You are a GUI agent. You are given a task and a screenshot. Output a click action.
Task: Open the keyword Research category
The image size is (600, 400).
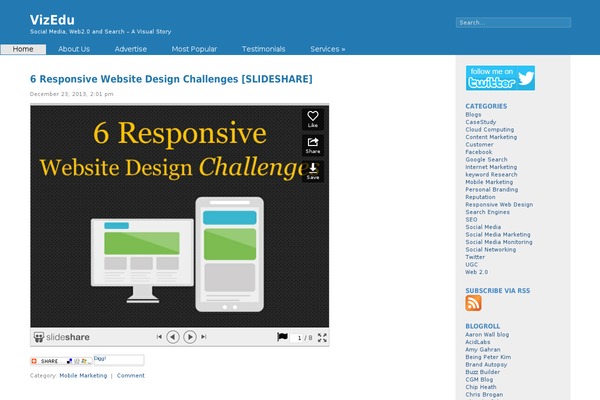491,175
